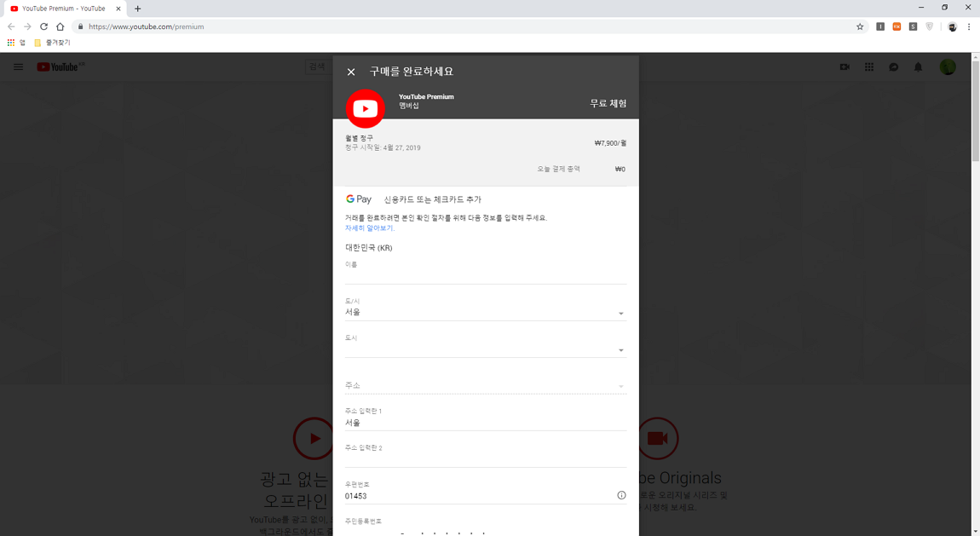Click the first dark extension icon
980x536 pixels.
point(880,27)
